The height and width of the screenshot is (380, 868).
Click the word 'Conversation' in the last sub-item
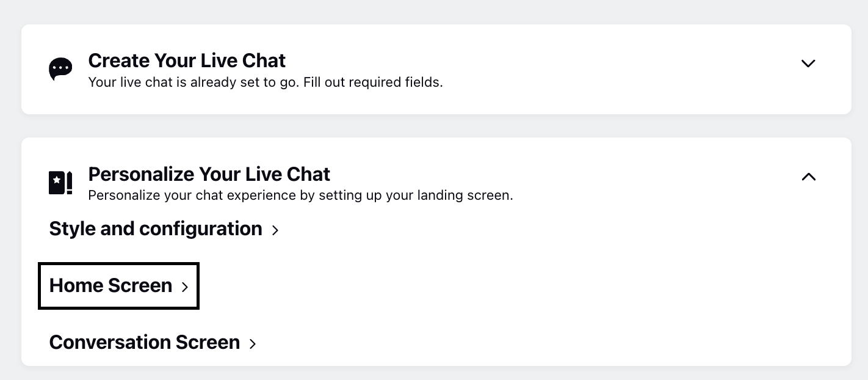[x=110, y=342]
